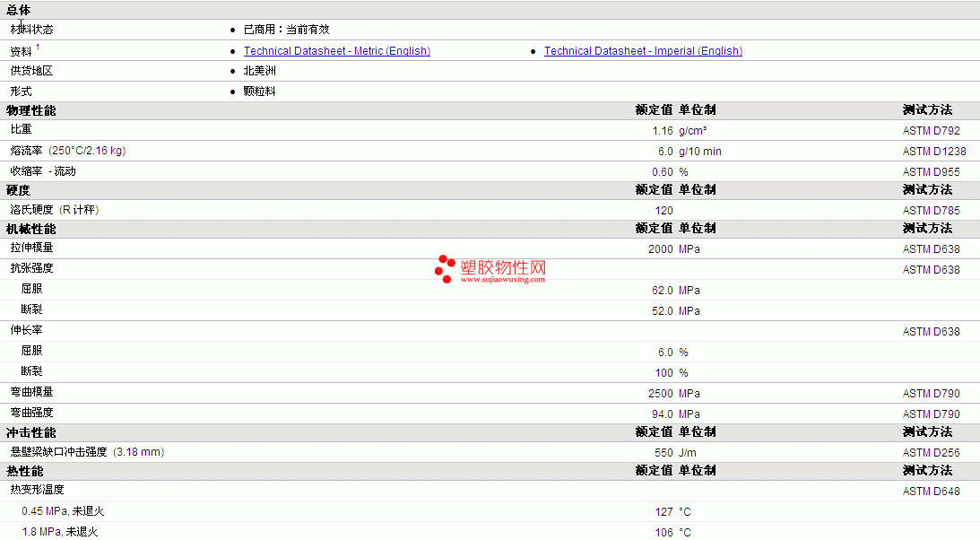The image size is (980, 540).
Task: Click the 弯曲模量 row label
Action: coord(32,392)
